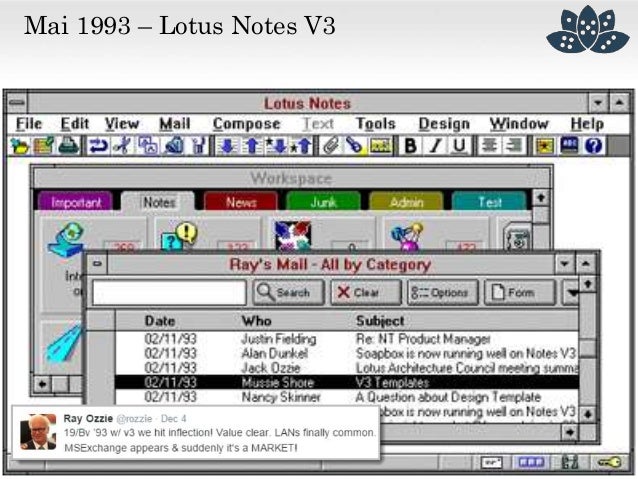Click the paste icon in the toolbar
638x479 pixels.
[174, 146]
